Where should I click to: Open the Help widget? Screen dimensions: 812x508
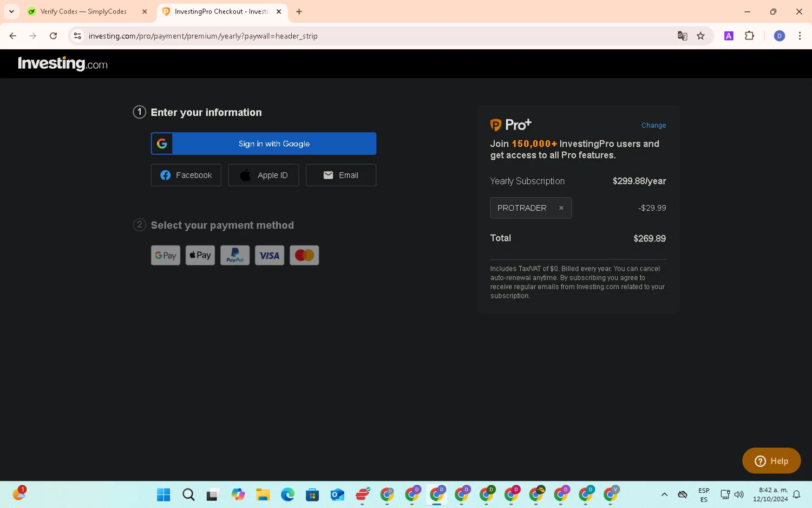(x=771, y=461)
